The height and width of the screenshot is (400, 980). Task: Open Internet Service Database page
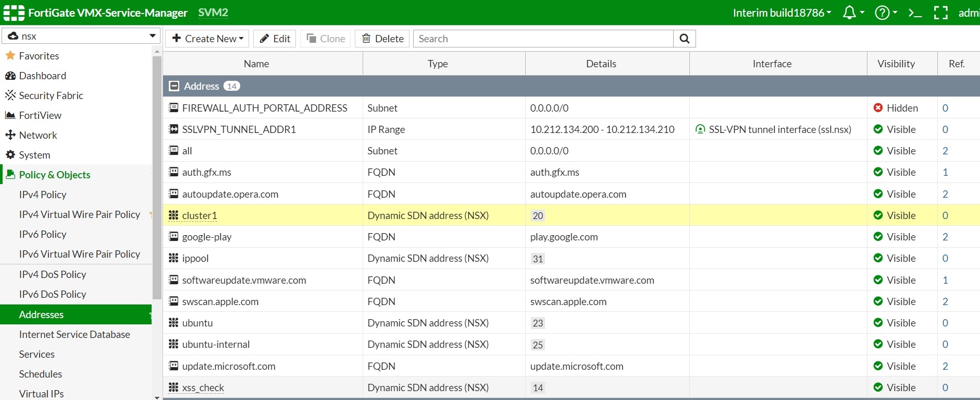click(75, 334)
